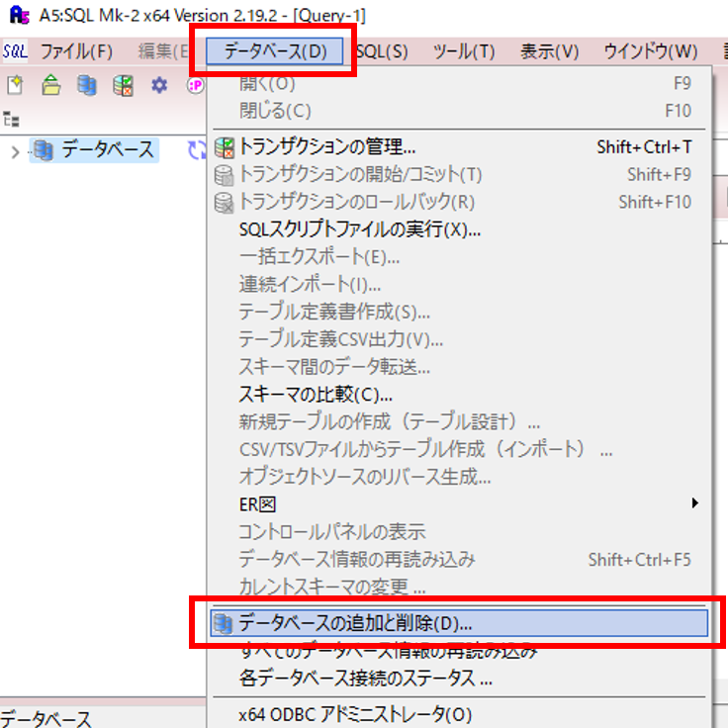The width and height of the screenshot is (728, 728).
Task: Choose テーブル定義CSV出力(V)... entry
Action: [461, 339]
